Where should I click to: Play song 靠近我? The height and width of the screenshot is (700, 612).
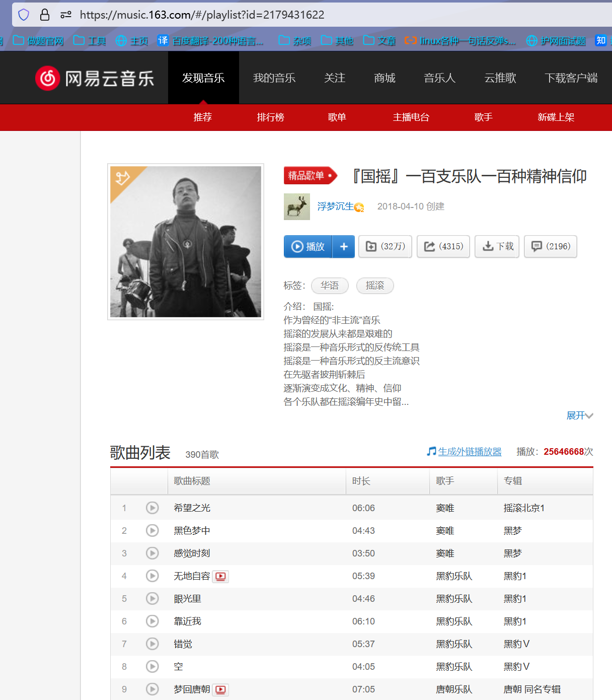coord(152,621)
